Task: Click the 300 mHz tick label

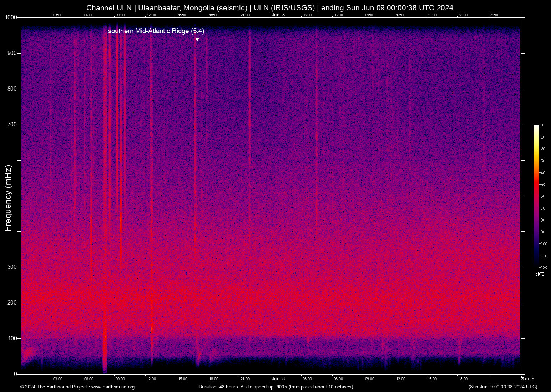Action: 12,267
